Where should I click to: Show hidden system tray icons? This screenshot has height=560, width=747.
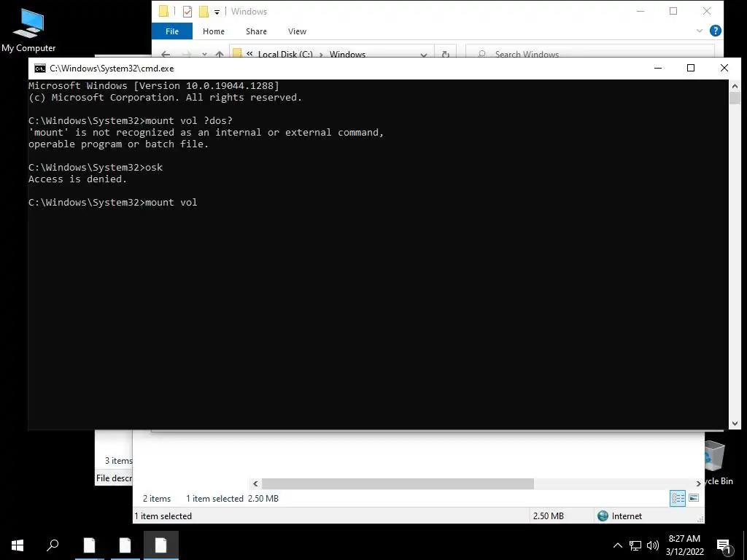(617, 545)
